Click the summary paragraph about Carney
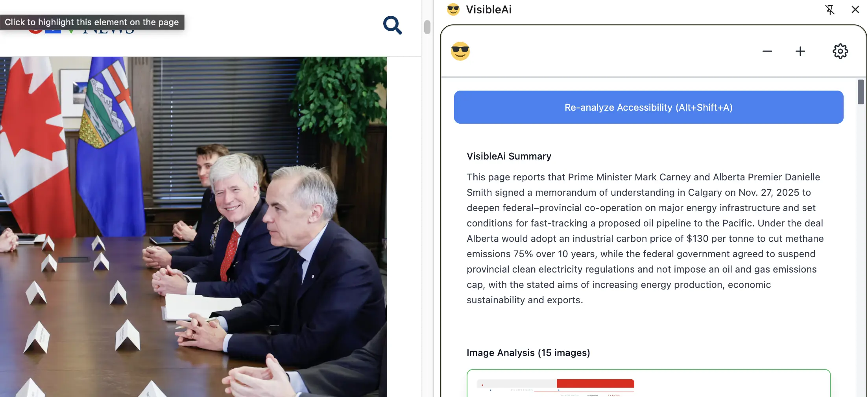Viewport: 868px width, 397px height. pyautogui.click(x=645, y=239)
